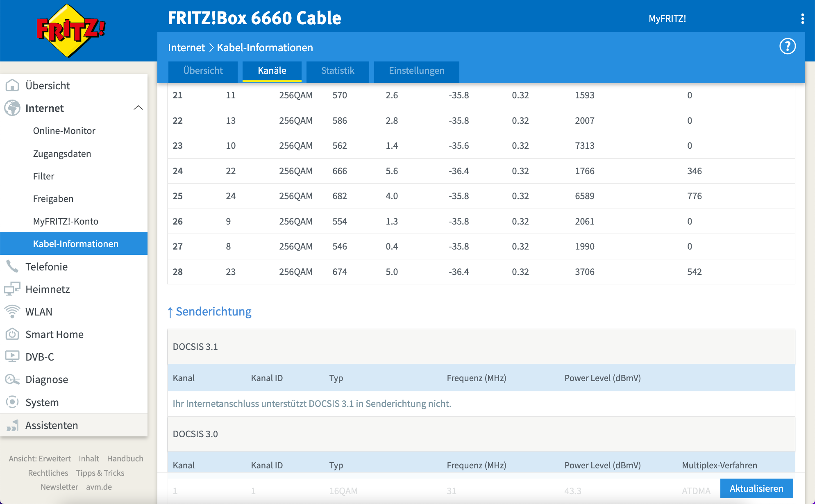This screenshot has width=815, height=504.
Task: Click the FRITZ!Box 6660 Cable title
Action: point(254,18)
